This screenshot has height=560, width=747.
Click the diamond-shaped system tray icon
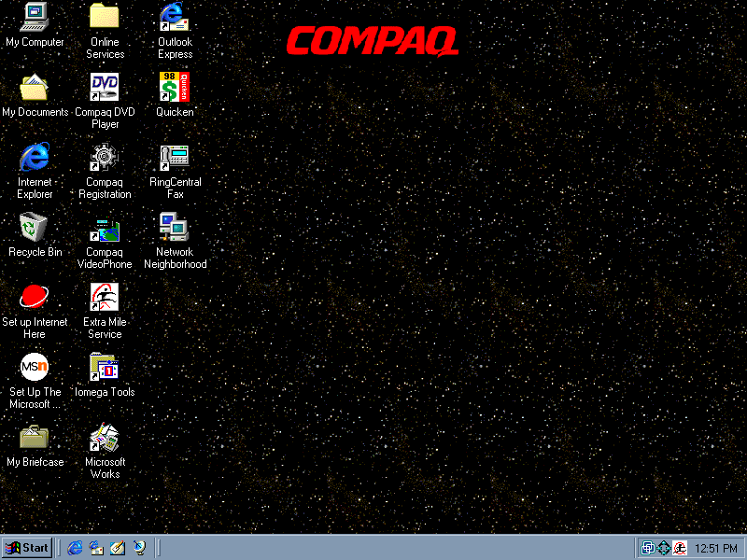coord(664,548)
